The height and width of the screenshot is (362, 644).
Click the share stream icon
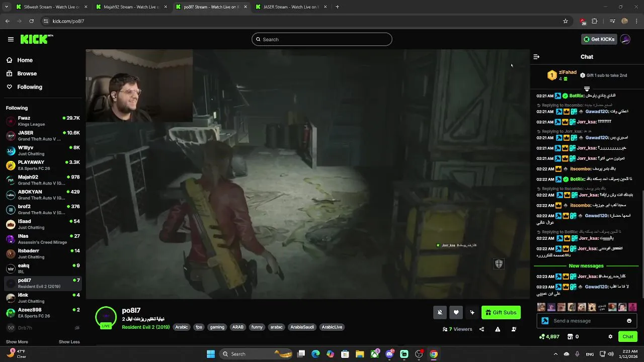(481, 329)
